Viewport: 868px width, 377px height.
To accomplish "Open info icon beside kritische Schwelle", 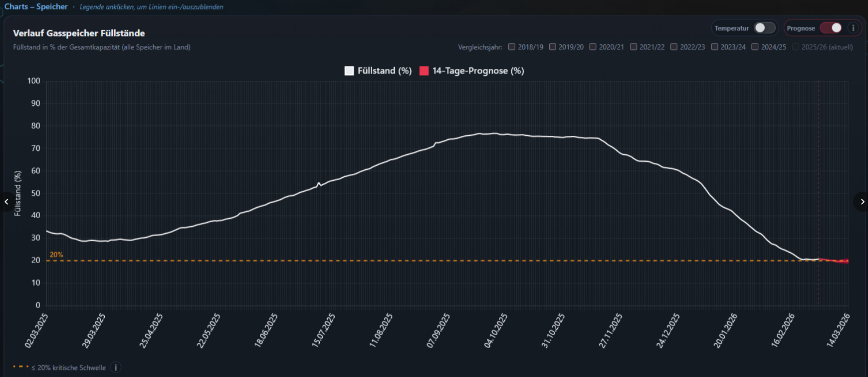I will (116, 368).
